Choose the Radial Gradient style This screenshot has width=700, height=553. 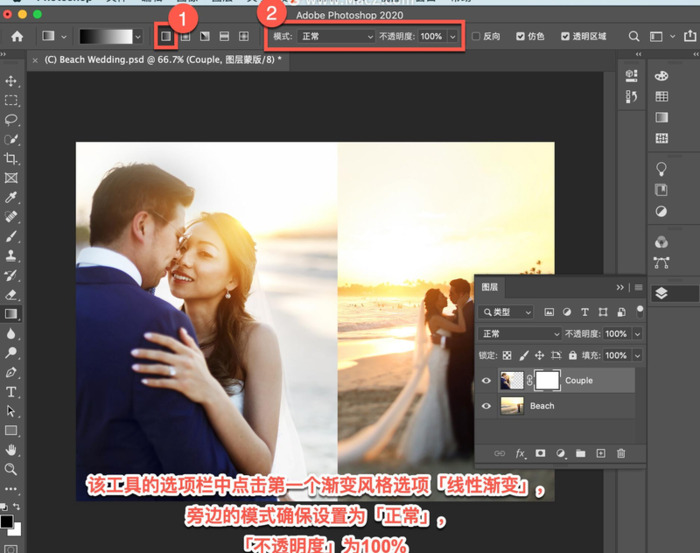tap(185, 36)
